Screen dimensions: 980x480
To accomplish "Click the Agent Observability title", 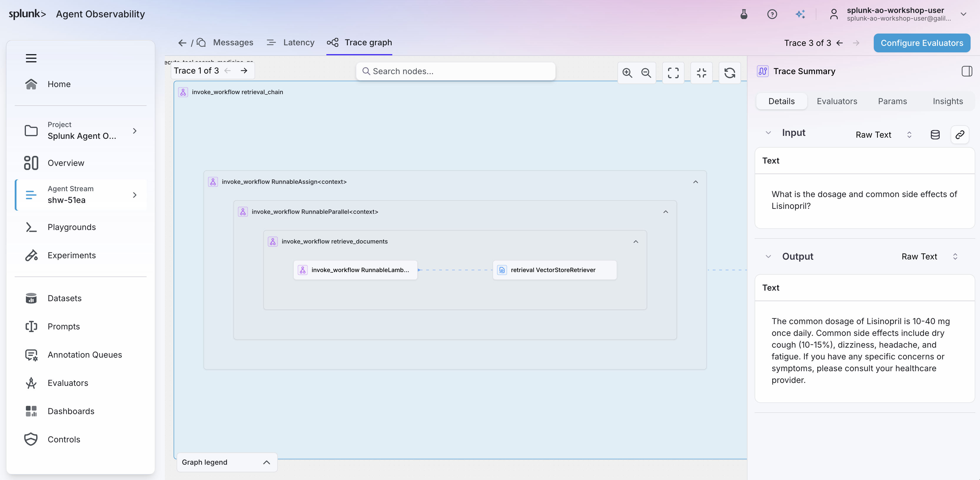I will [x=100, y=14].
